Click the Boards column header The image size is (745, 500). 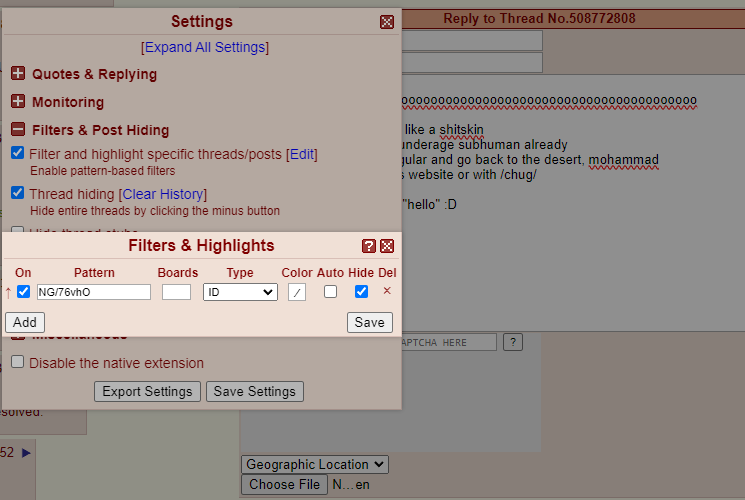tap(178, 272)
